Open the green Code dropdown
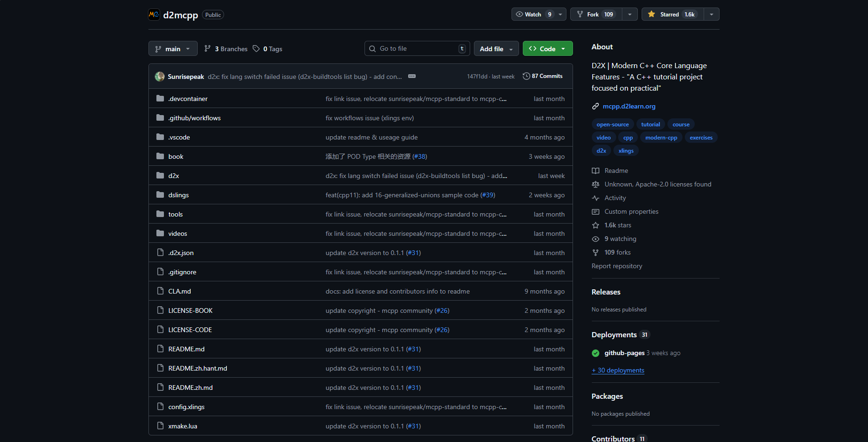Image resolution: width=868 pixels, height=442 pixels. point(547,49)
